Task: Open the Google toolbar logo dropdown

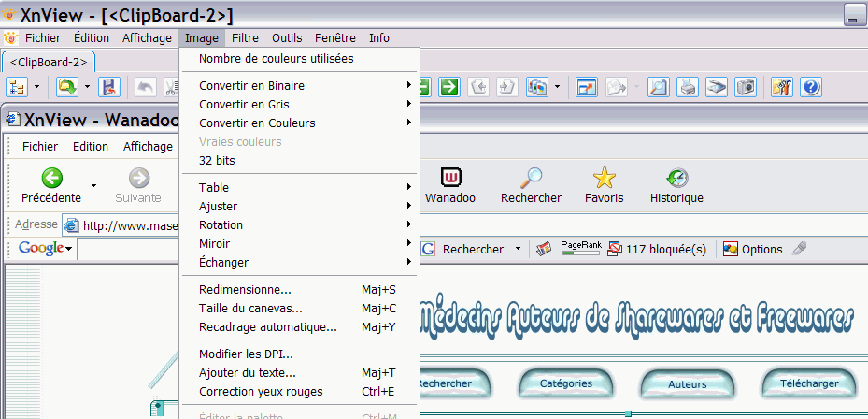Action: coord(46,249)
